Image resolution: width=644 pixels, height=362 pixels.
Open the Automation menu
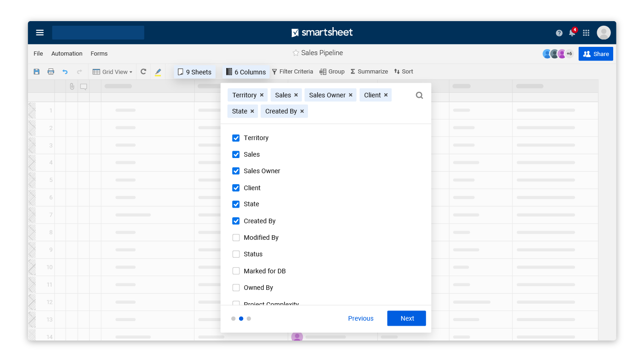[x=67, y=53]
